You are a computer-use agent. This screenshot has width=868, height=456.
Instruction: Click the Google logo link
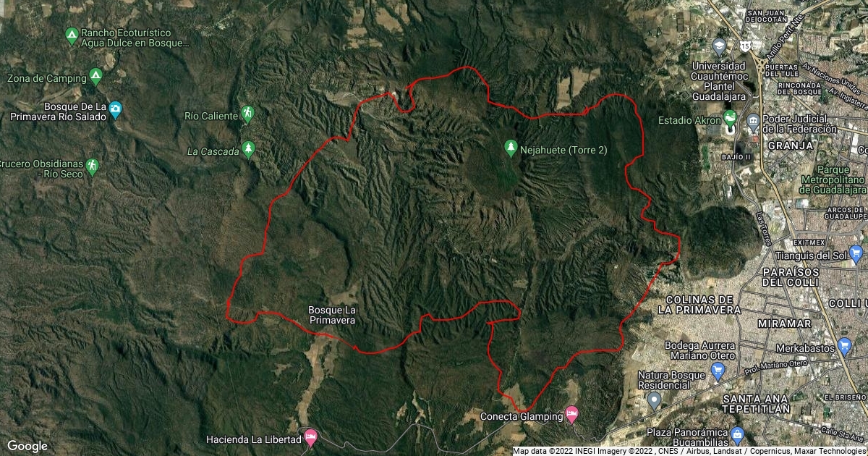click(27, 446)
